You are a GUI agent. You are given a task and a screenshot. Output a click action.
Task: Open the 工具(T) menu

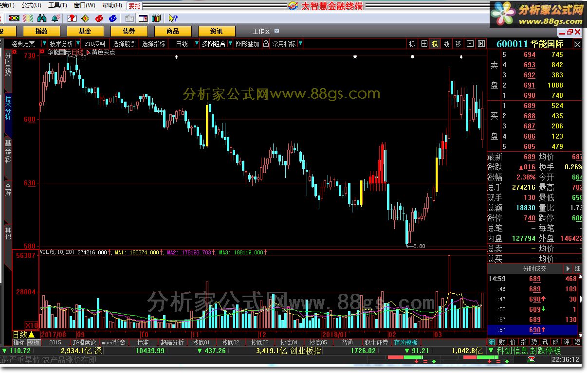(58, 5)
